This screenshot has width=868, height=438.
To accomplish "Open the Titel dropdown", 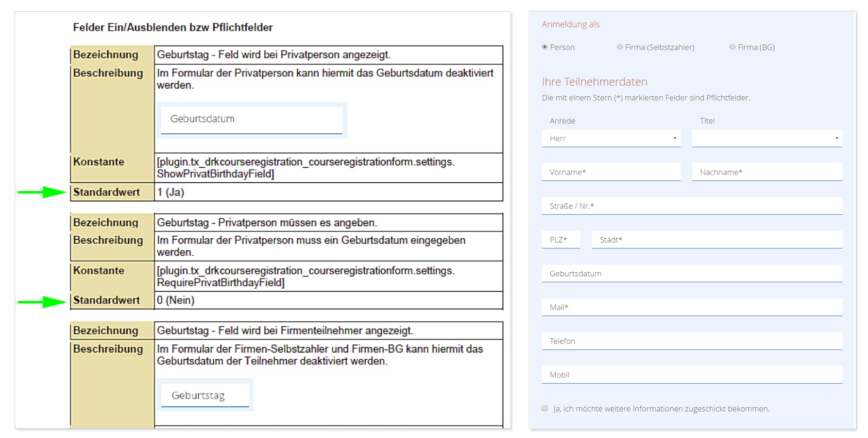I will (x=767, y=139).
